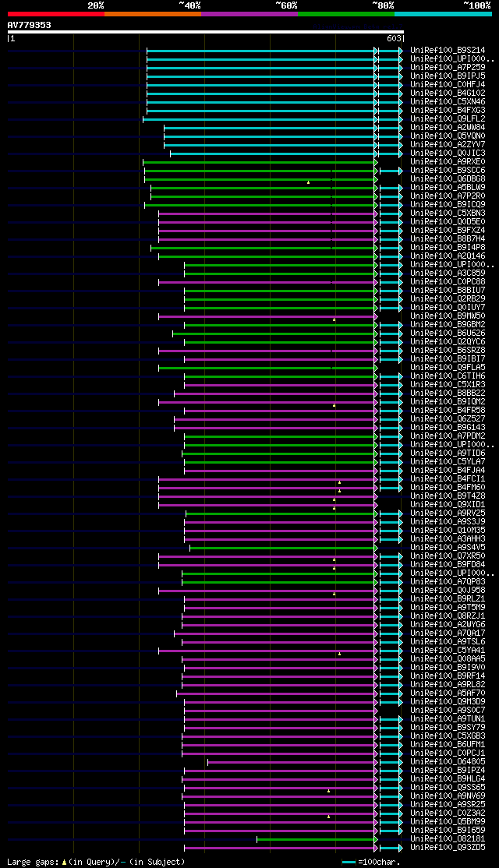The height and width of the screenshot is (868, 499).
Task: Select hit label UniRef100_C5XBN3
Action: click(448, 213)
